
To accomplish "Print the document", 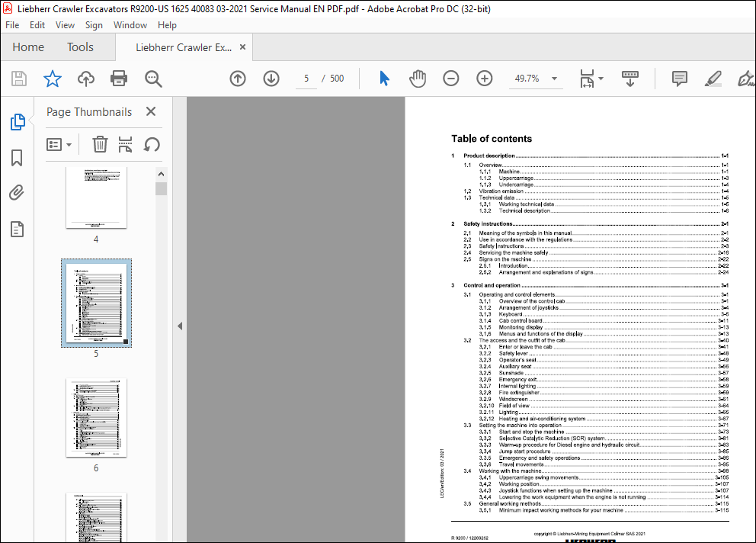I will (119, 79).
